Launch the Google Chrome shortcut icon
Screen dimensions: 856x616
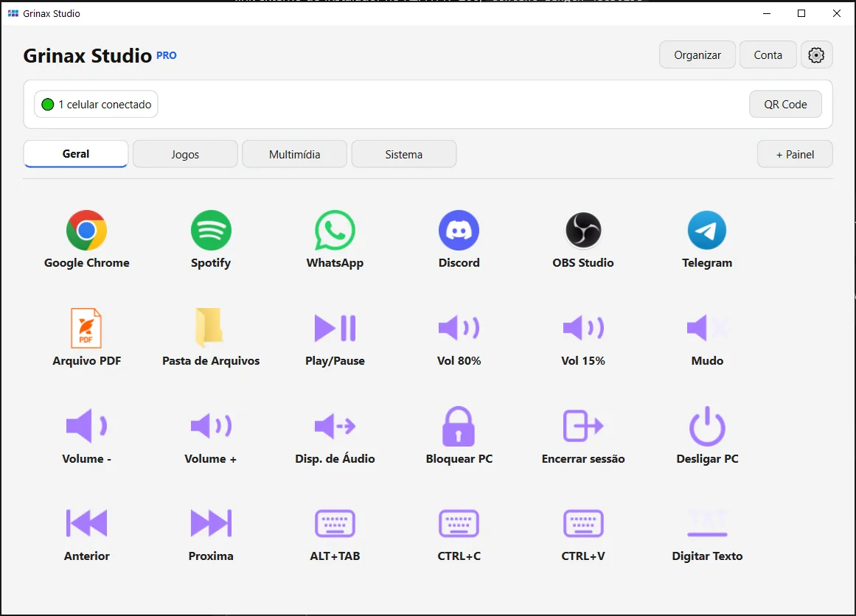[x=86, y=230]
